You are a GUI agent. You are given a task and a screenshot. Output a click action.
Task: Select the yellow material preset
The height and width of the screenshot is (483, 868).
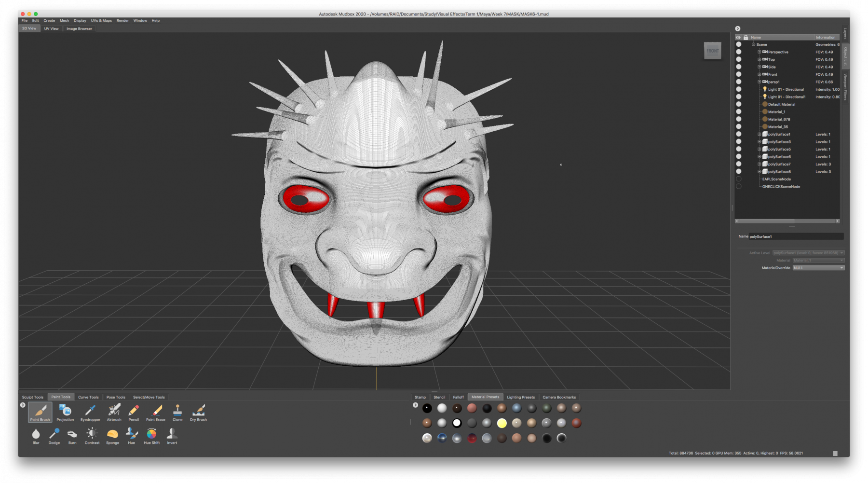pyautogui.click(x=502, y=423)
